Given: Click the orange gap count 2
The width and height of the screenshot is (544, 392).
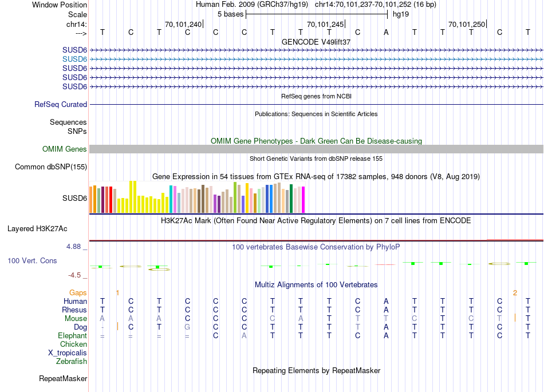Looking at the screenshot, I should [x=515, y=293].
